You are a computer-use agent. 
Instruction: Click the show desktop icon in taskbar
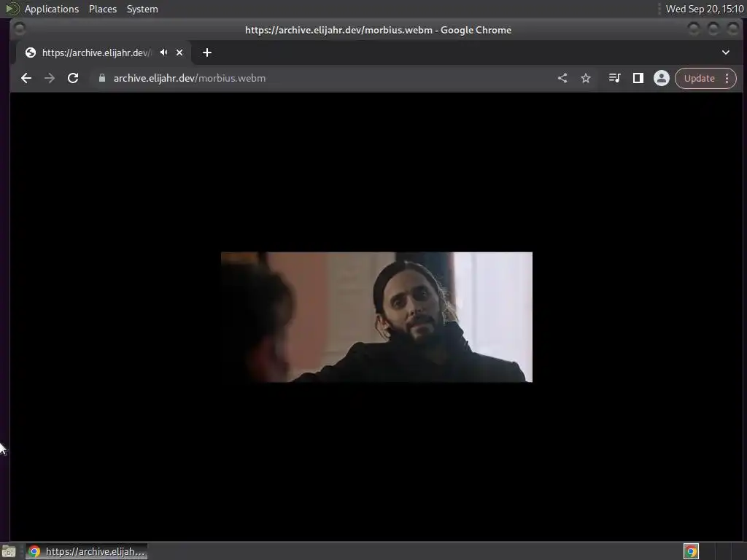click(9, 551)
